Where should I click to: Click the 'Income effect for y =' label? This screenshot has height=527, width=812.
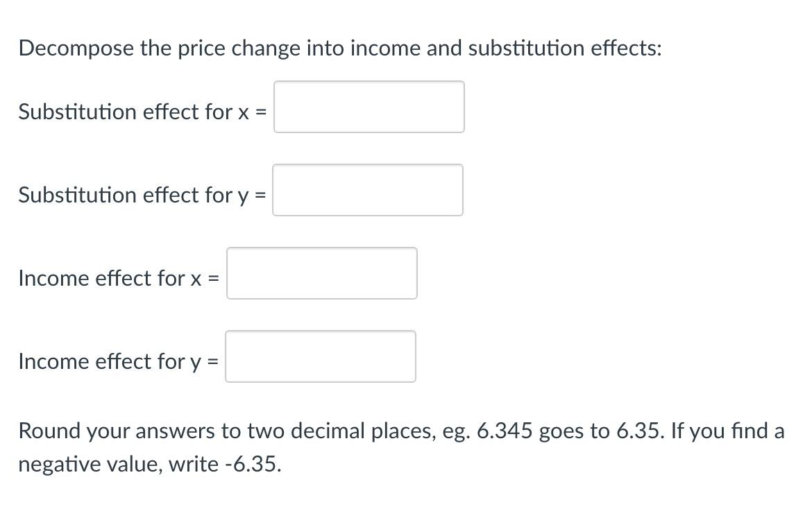119,361
